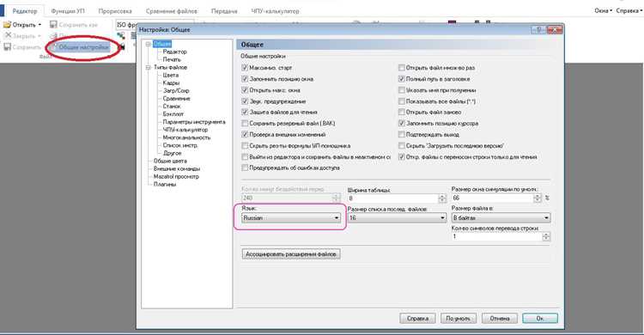Screen dimensions: 644x335
Task: Select Общие цвета in the tree
Action: click(170, 161)
